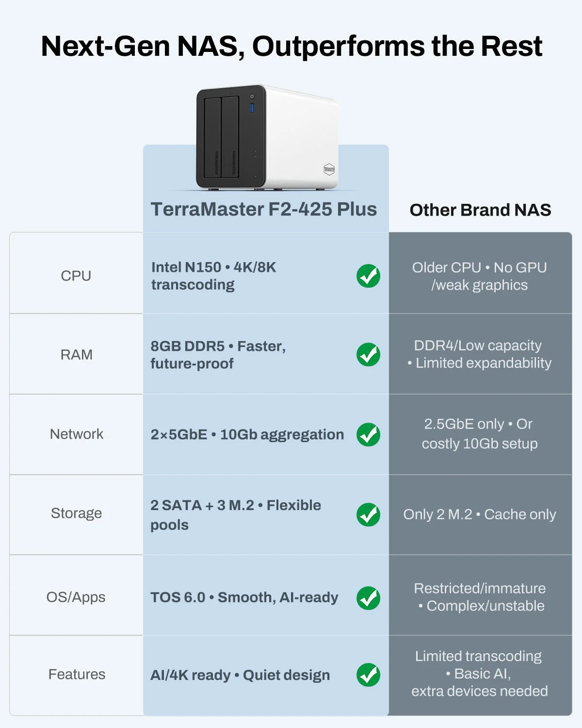Select the TerraMaster F2-425 Plus column header
Viewport: 582px width, 728px height.
point(264,209)
